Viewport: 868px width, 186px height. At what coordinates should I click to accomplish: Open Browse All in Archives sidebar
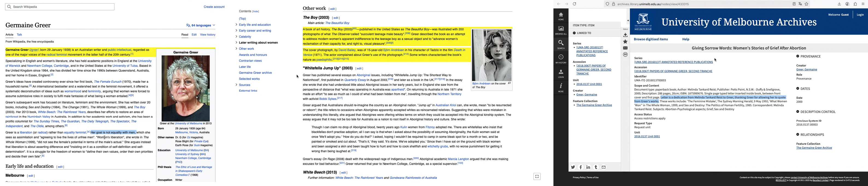(x=561, y=30)
